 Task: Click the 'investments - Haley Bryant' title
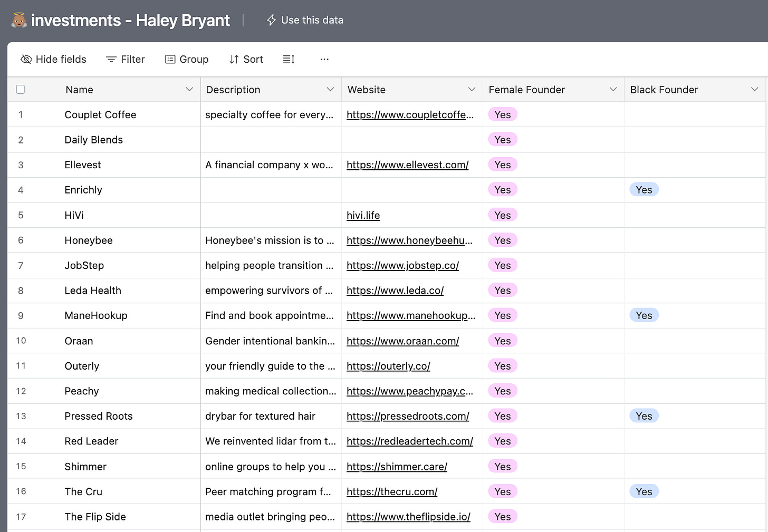point(130,20)
